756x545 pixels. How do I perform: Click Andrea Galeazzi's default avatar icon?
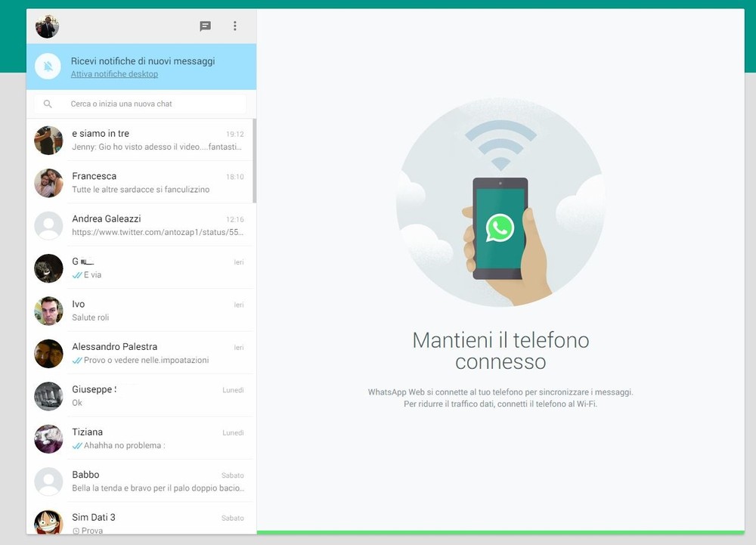(x=48, y=225)
